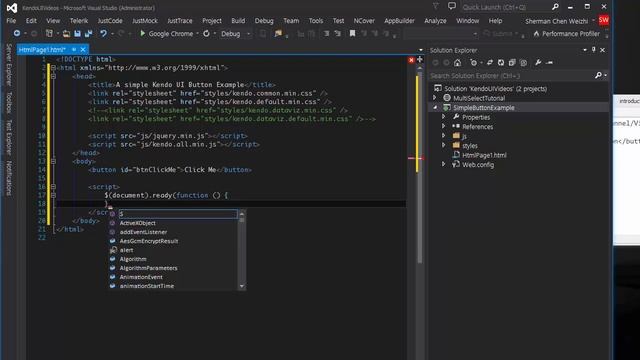Expand the js folder arrow

(444, 136)
